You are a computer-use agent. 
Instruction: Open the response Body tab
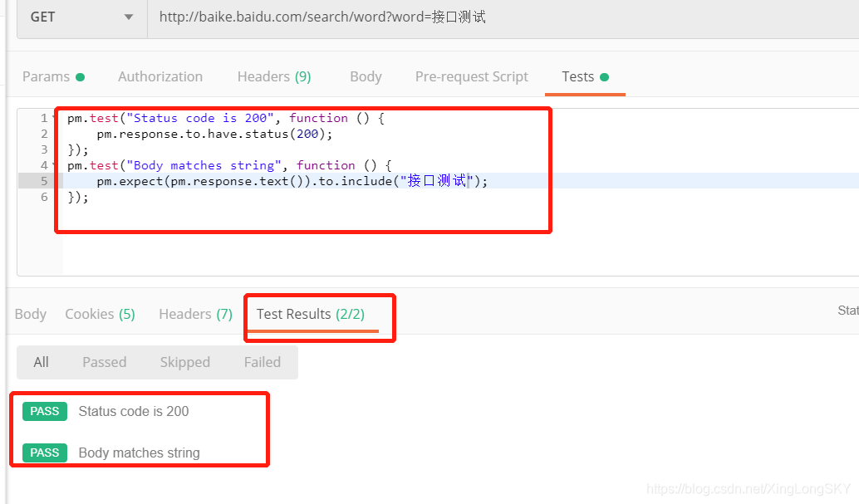click(x=31, y=314)
